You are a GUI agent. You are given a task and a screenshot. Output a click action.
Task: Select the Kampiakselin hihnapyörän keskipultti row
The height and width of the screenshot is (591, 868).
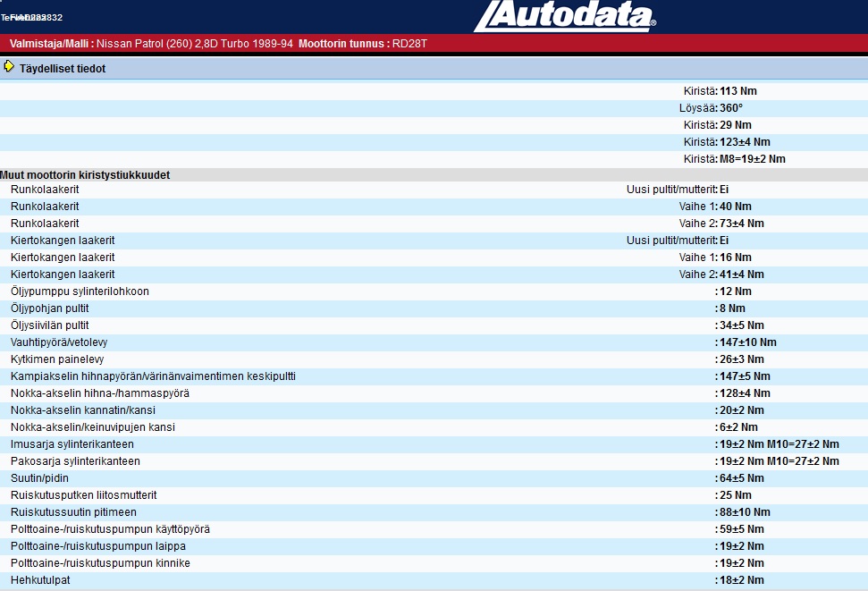[153, 376]
